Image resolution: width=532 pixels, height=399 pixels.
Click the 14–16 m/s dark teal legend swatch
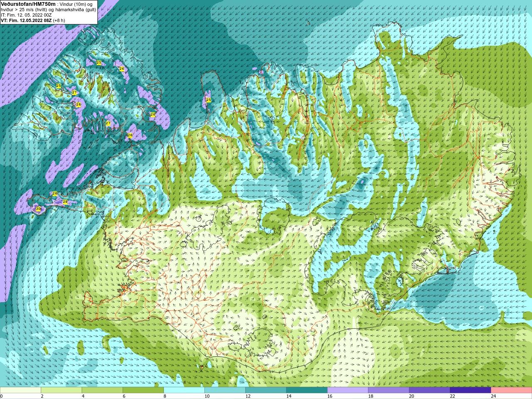307,390
